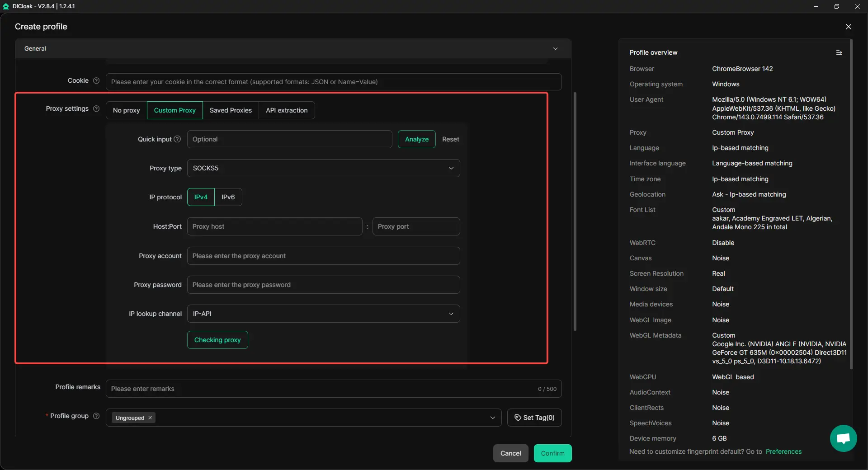Image resolution: width=868 pixels, height=470 pixels.
Task: Click the Quick input help icon
Action: coord(177,139)
